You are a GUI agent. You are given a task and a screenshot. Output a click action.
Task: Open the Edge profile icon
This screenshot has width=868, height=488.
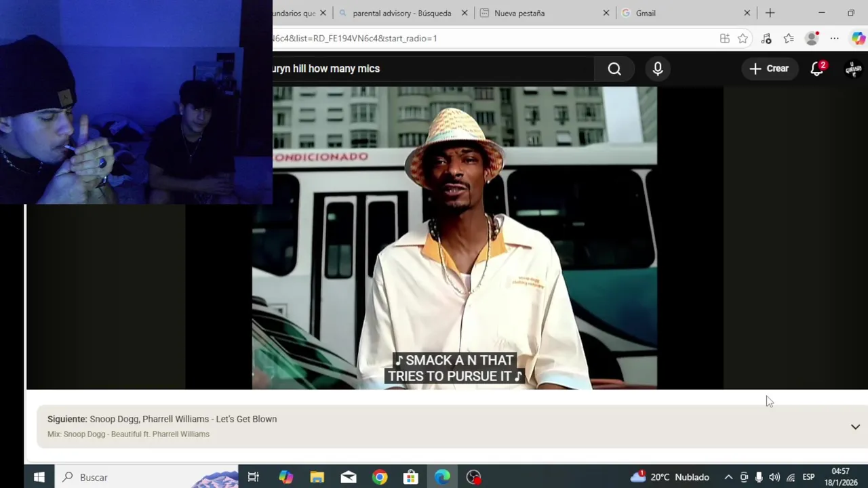click(x=812, y=39)
